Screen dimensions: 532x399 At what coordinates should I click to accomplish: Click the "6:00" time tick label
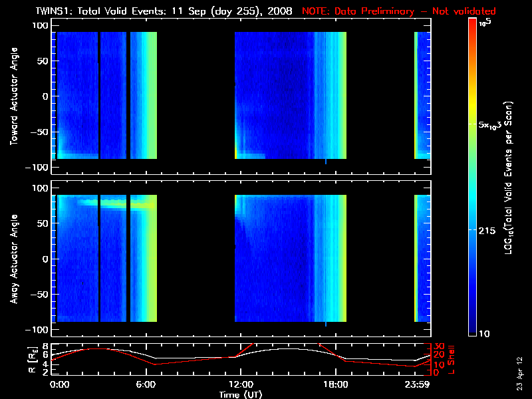pyautogui.click(x=146, y=385)
